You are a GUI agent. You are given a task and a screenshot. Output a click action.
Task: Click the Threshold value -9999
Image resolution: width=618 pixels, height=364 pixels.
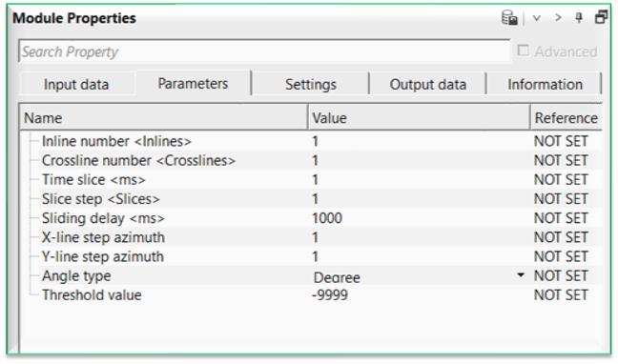point(330,295)
